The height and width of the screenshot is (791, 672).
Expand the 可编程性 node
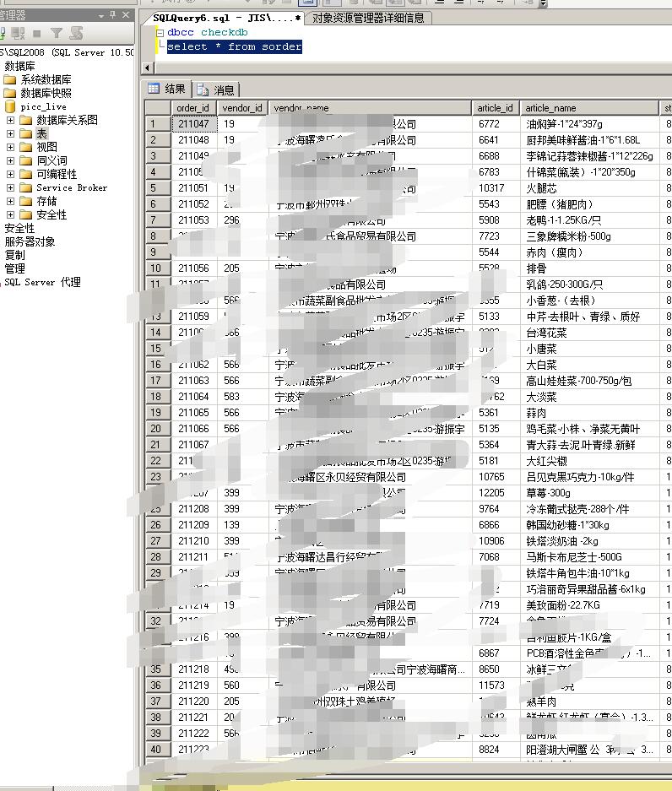[10, 174]
